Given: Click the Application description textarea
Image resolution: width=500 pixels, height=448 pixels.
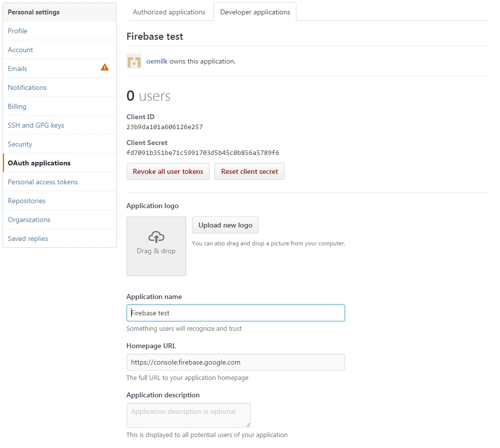Looking at the screenshot, I should [189, 415].
